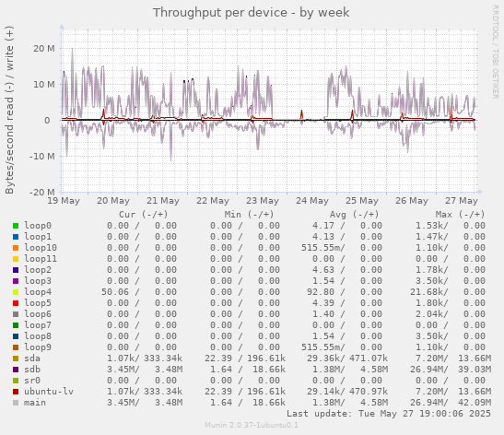Select the sr0 device label

coord(32,381)
